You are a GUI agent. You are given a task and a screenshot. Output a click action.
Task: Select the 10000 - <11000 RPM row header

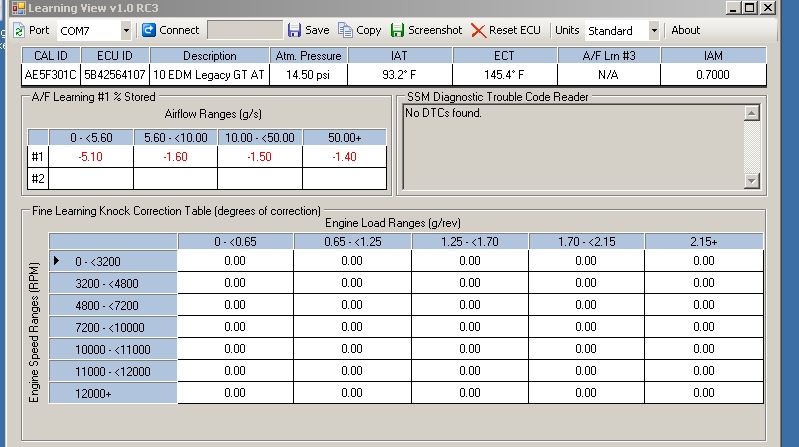click(x=113, y=350)
